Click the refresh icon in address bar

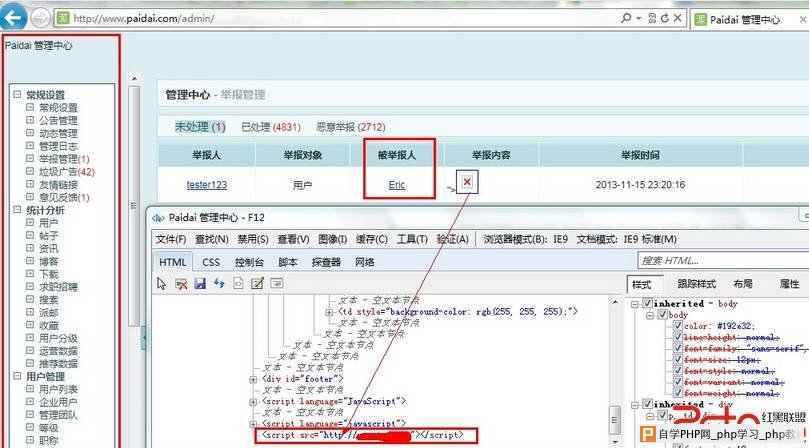(665, 19)
